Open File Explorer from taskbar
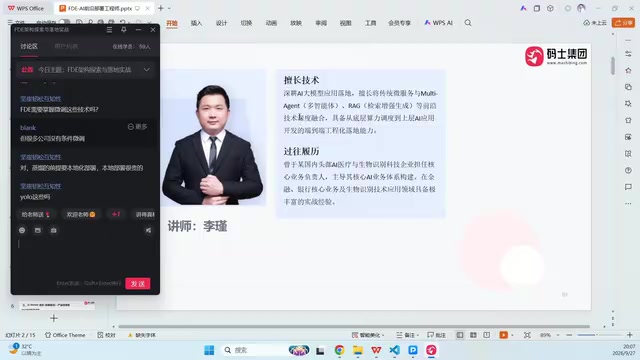The width and height of the screenshot is (640, 360). tap(358, 350)
